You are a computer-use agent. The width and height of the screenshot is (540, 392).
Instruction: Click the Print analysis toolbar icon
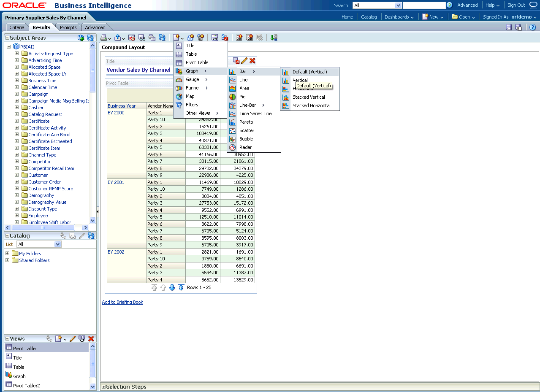[104, 38]
